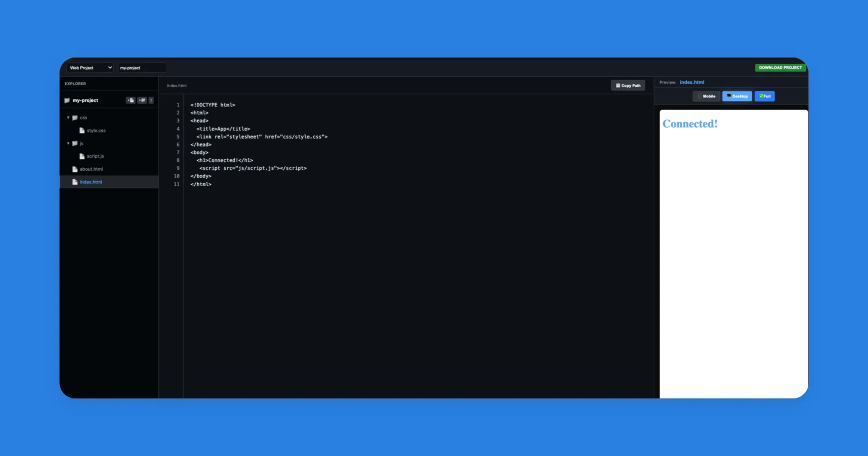Click the Download Project button
868x456 pixels.
(780, 68)
